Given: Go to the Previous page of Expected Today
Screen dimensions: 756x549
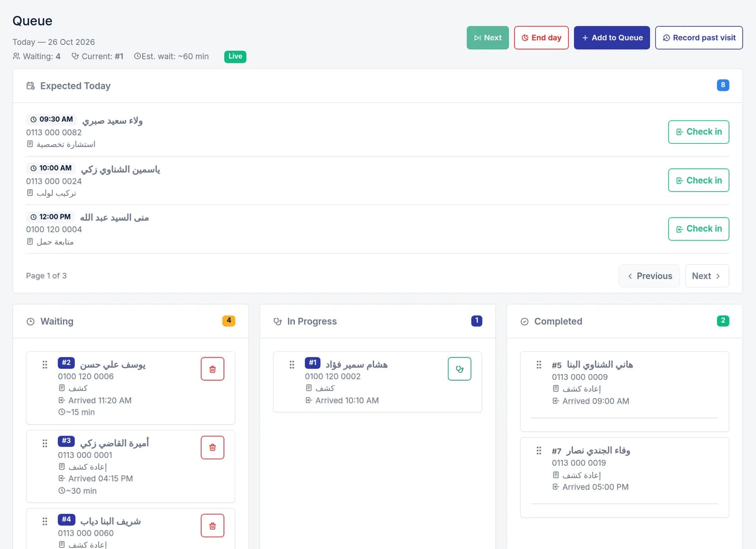Looking at the screenshot, I should [649, 276].
